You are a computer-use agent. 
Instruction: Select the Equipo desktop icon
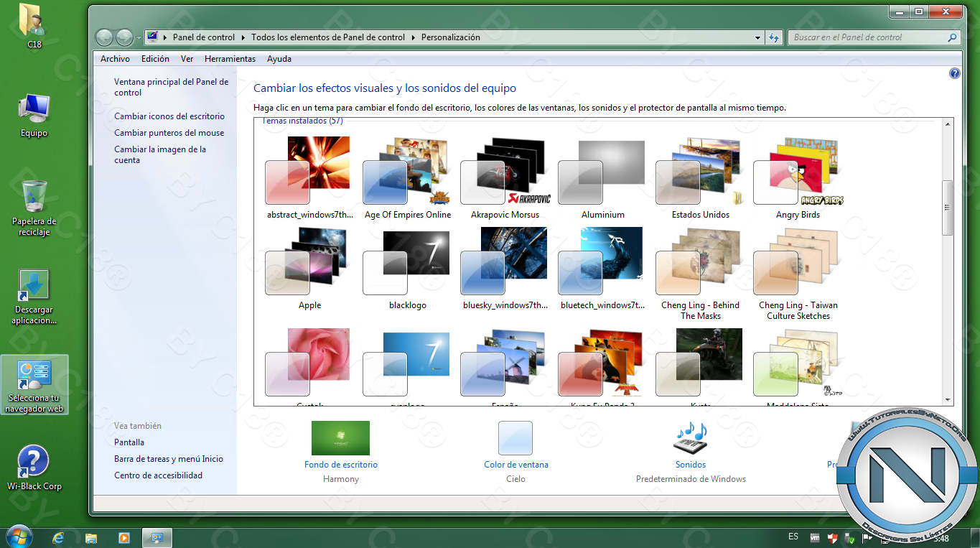(x=34, y=115)
